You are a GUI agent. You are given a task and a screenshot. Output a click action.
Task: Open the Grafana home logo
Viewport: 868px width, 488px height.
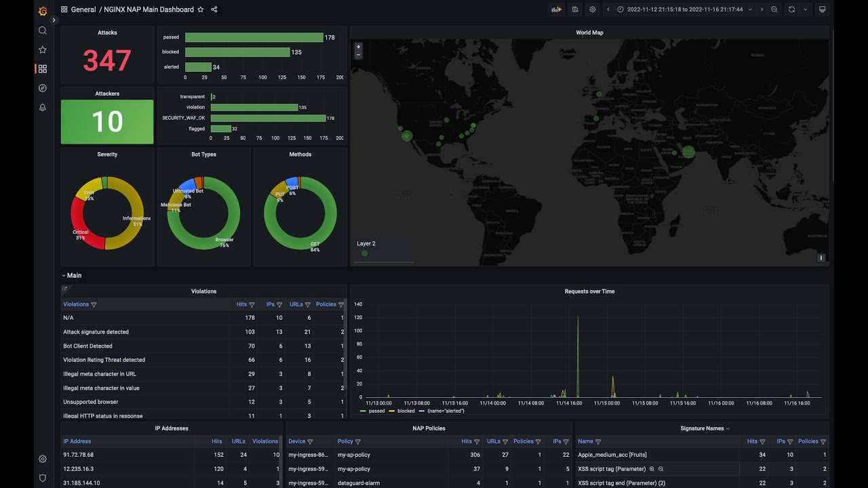pyautogui.click(x=43, y=10)
